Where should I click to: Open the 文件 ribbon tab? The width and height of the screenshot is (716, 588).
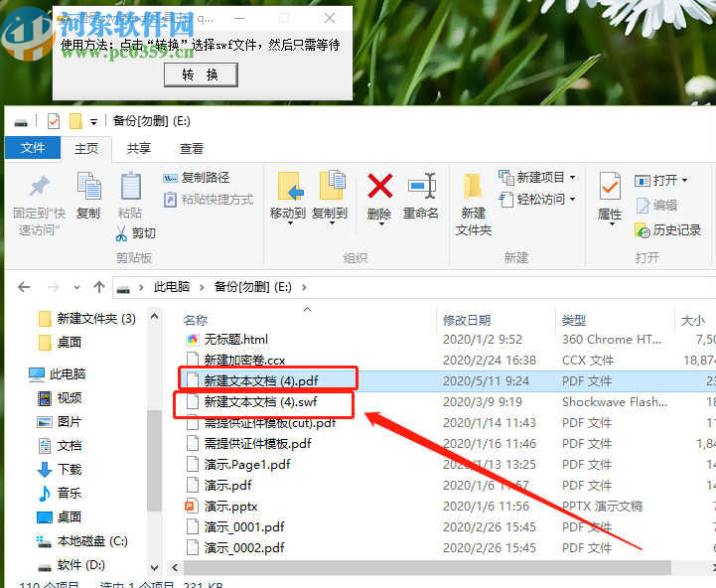pyautogui.click(x=33, y=148)
